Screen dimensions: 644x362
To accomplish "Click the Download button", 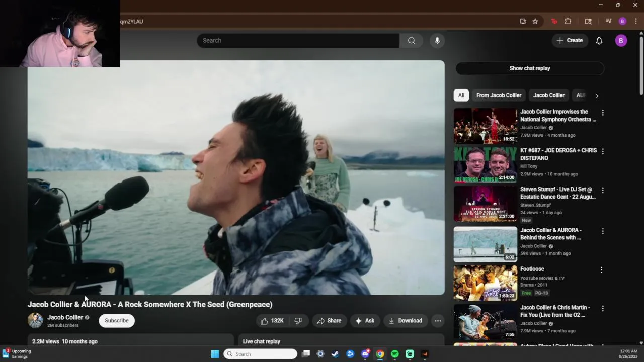I will pyautogui.click(x=406, y=321).
